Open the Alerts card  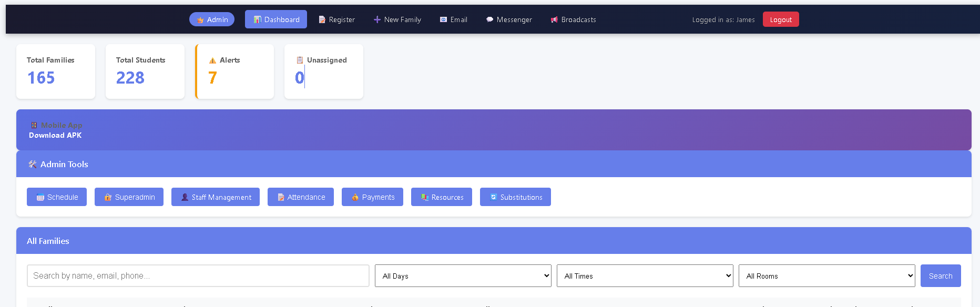coord(234,71)
